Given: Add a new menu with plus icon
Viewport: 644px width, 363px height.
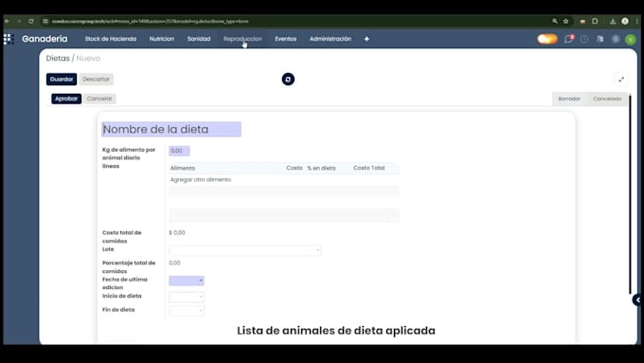Looking at the screenshot, I should (x=367, y=39).
